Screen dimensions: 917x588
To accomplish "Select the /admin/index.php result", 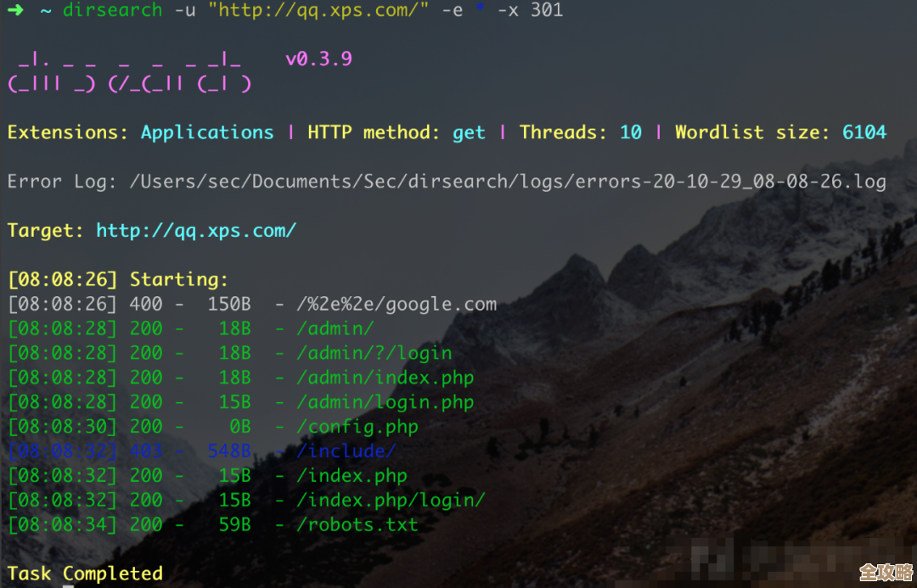I will [385, 378].
